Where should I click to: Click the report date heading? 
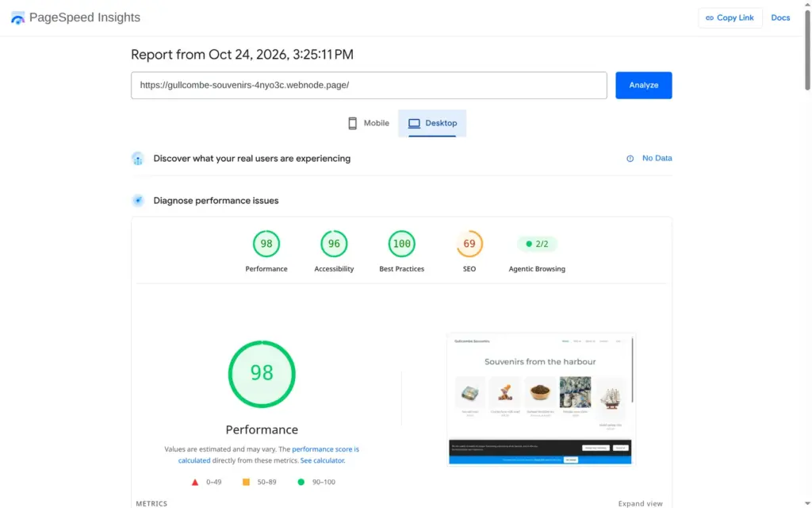[242, 55]
